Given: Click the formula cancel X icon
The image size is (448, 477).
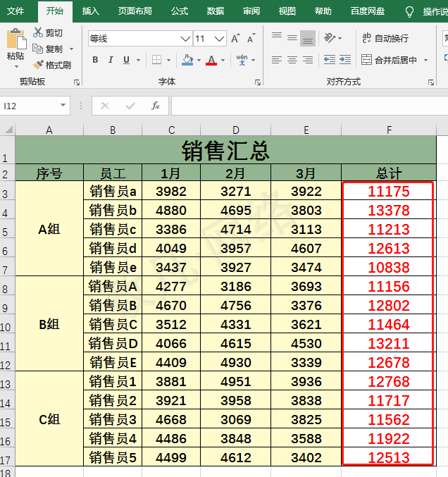Looking at the screenshot, I should 105,106.
